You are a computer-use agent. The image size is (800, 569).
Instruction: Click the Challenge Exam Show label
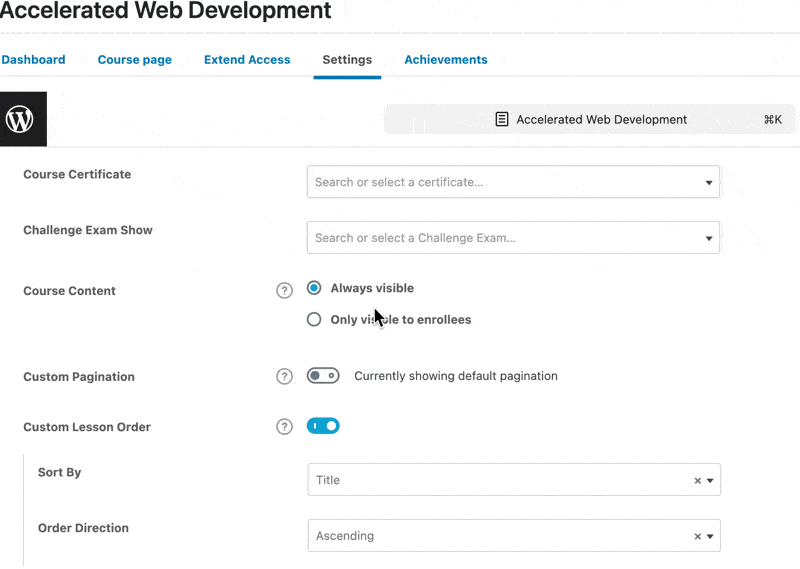pyautogui.click(x=88, y=230)
